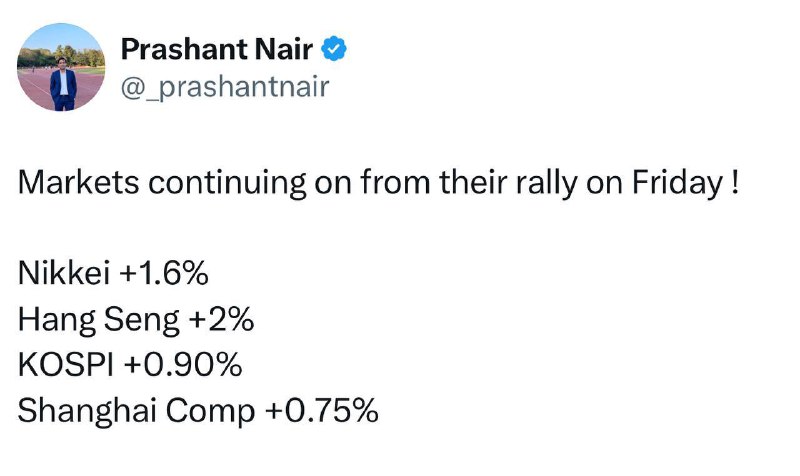The height and width of the screenshot is (476, 800).
Task: Click the Nikkei +1.6% line
Action: click(113, 273)
